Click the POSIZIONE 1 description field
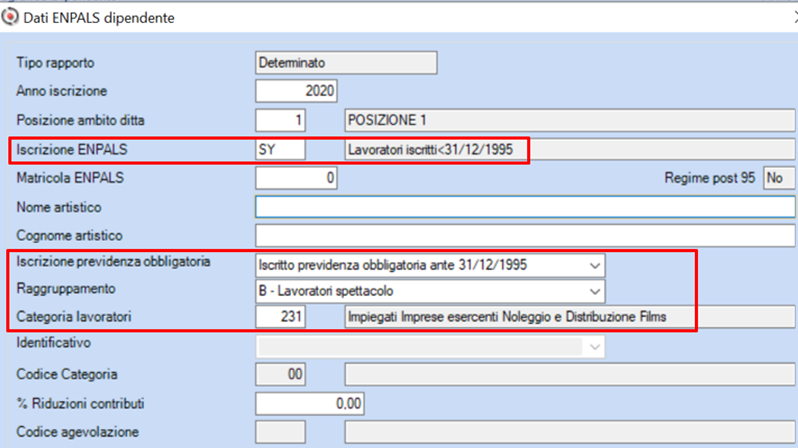798x448 pixels. coord(570,120)
